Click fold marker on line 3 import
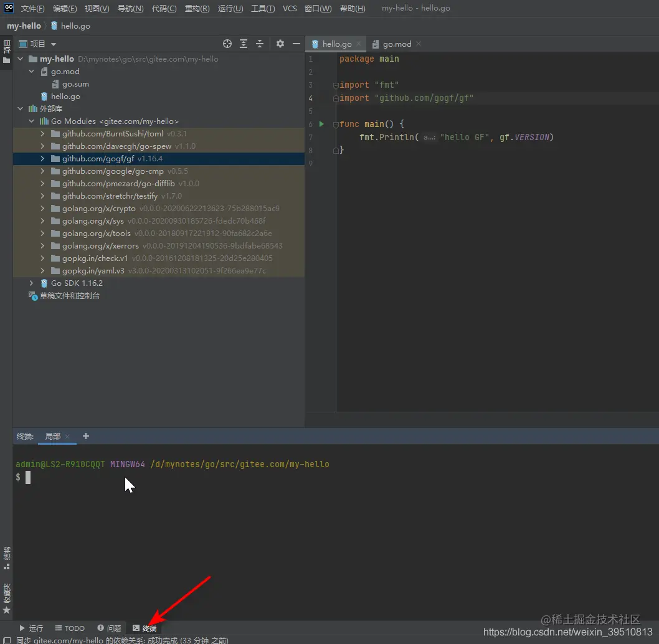This screenshot has height=644, width=659. [335, 85]
